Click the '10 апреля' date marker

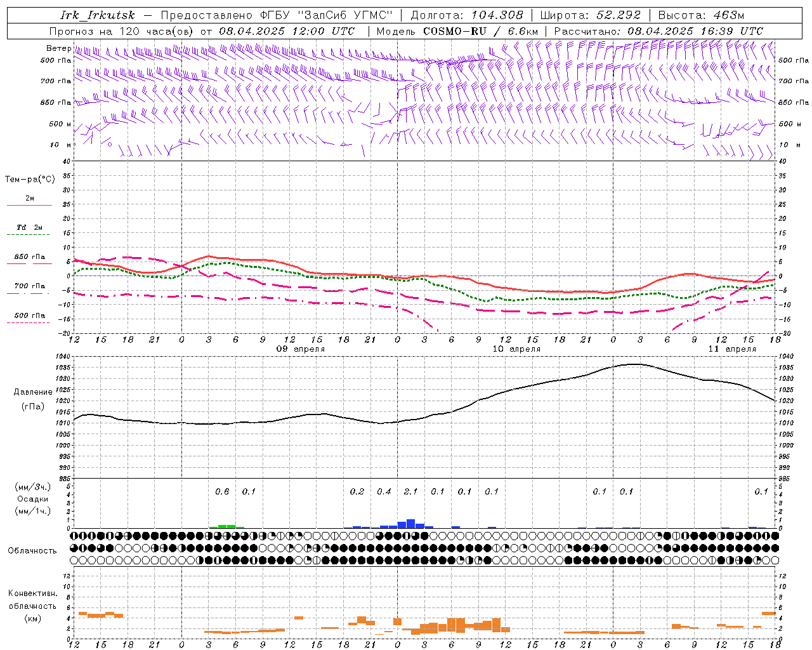pos(516,349)
